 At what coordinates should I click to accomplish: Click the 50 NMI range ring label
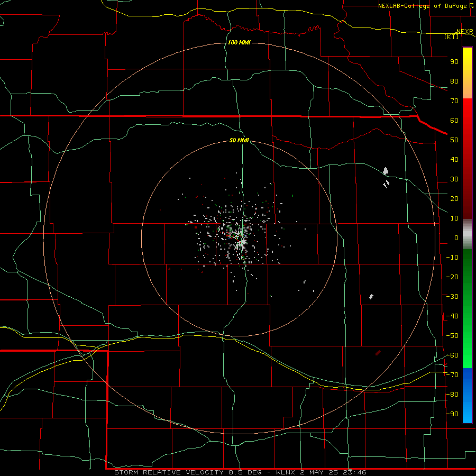point(239,140)
